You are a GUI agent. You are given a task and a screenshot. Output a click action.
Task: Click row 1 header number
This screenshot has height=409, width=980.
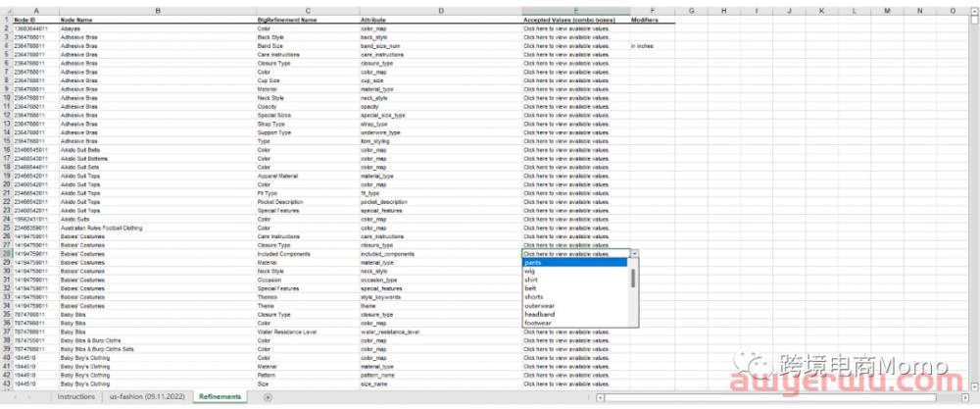click(x=5, y=20)
